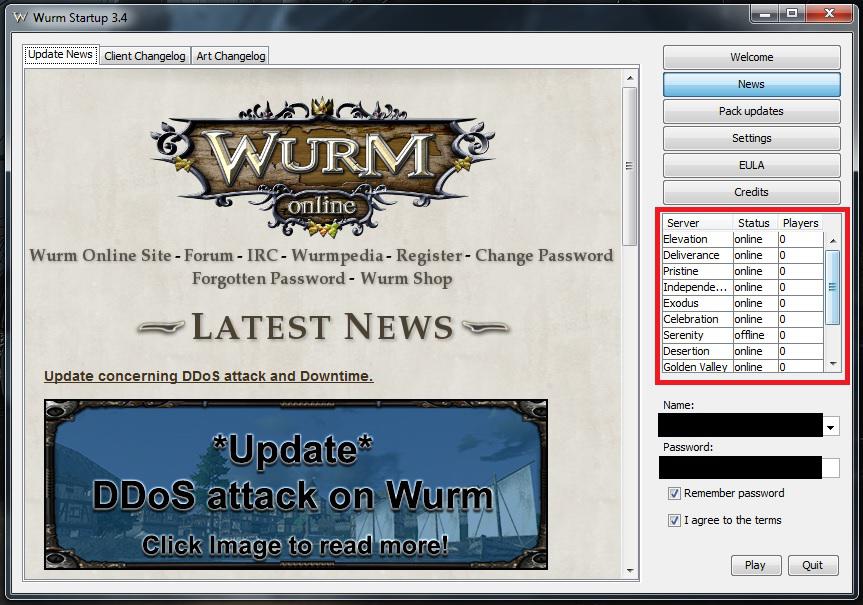This screenshot has height=605, width=863.
Task: Click the news pane scroll up arrow
Action: pyautogui.click(x=630, y=78)
